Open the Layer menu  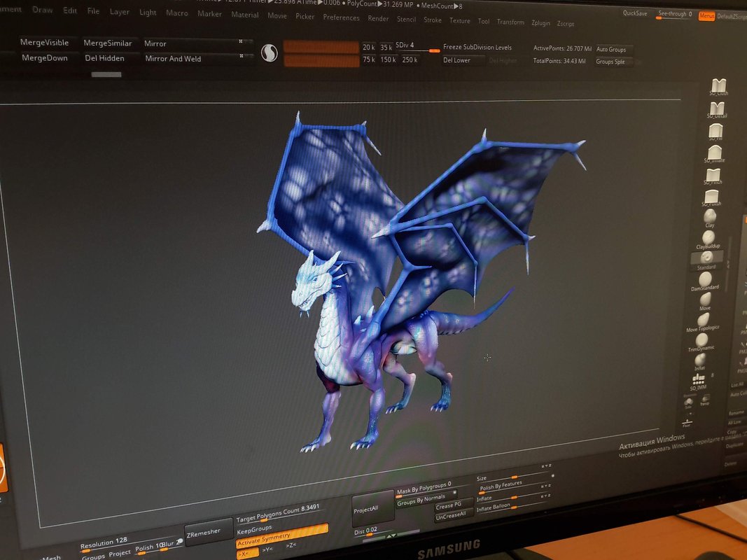pyautogui.click(x=119, y=12)
